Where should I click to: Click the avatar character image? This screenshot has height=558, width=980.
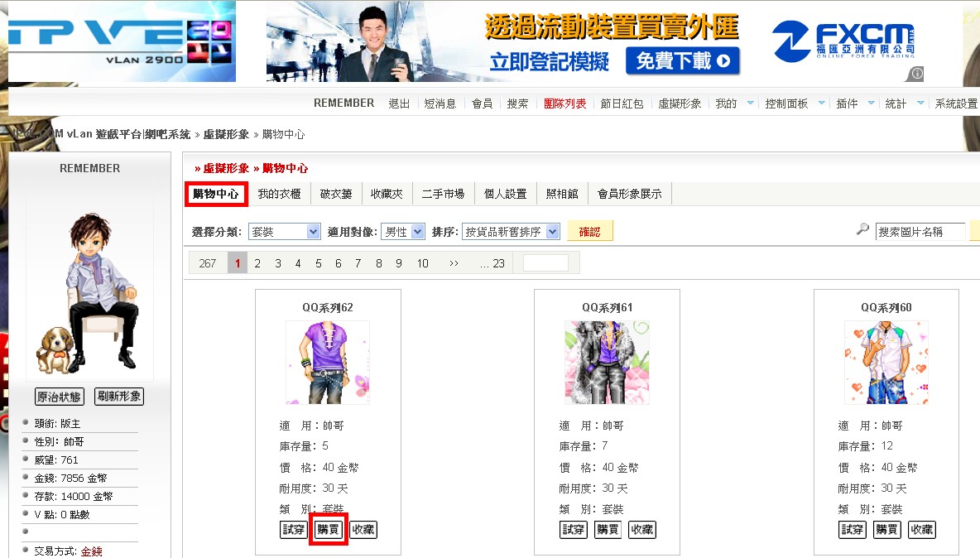[89, 292]
